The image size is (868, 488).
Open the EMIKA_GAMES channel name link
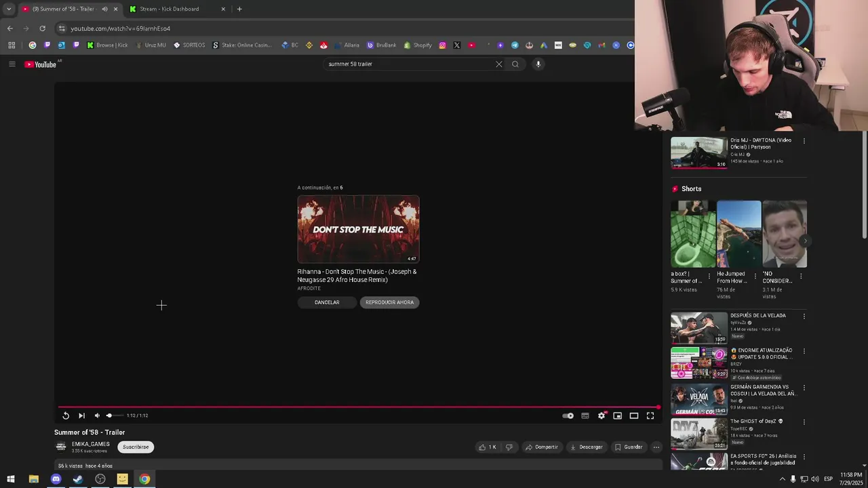coord(91,444)
